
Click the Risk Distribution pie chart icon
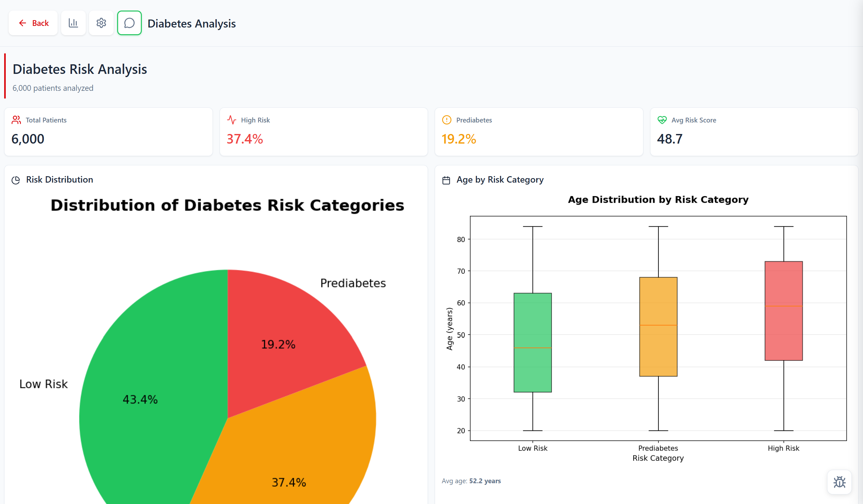tap(16, 180)
